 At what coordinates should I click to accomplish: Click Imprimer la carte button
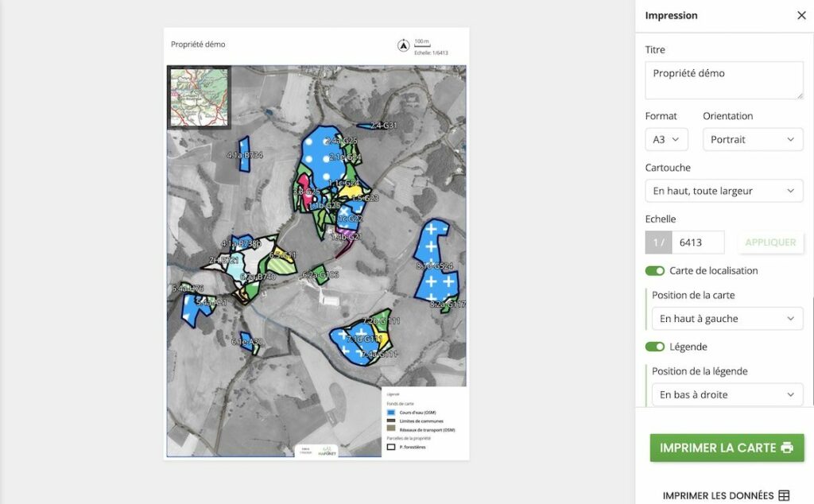pos(727,448)
